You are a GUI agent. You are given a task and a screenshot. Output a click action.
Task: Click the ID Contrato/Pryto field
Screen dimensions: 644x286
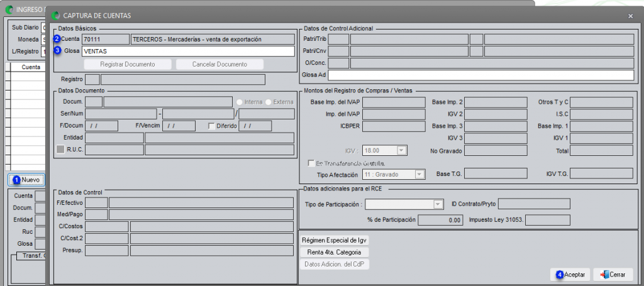pyautogui.click(x=534, y=204)
